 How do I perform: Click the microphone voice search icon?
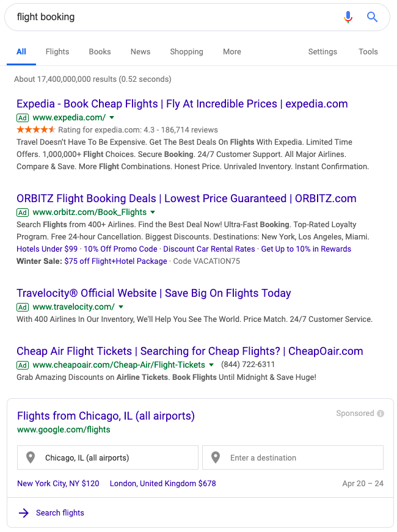click(348, 17)
